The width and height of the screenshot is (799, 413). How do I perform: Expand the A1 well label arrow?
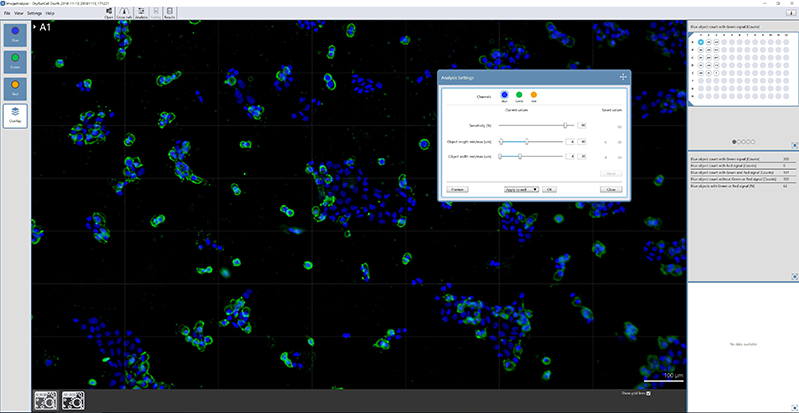pos(35,27)
